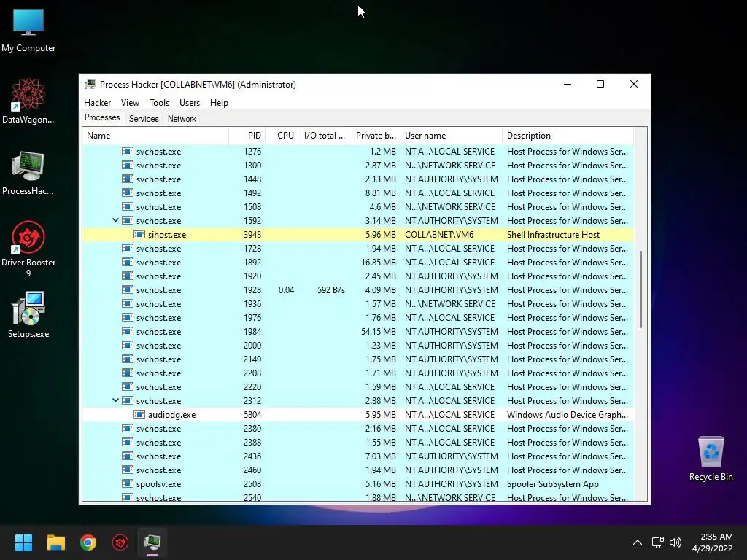Select the Processes tab
This screenshot has width=747, height=560.
pos(102,117)
